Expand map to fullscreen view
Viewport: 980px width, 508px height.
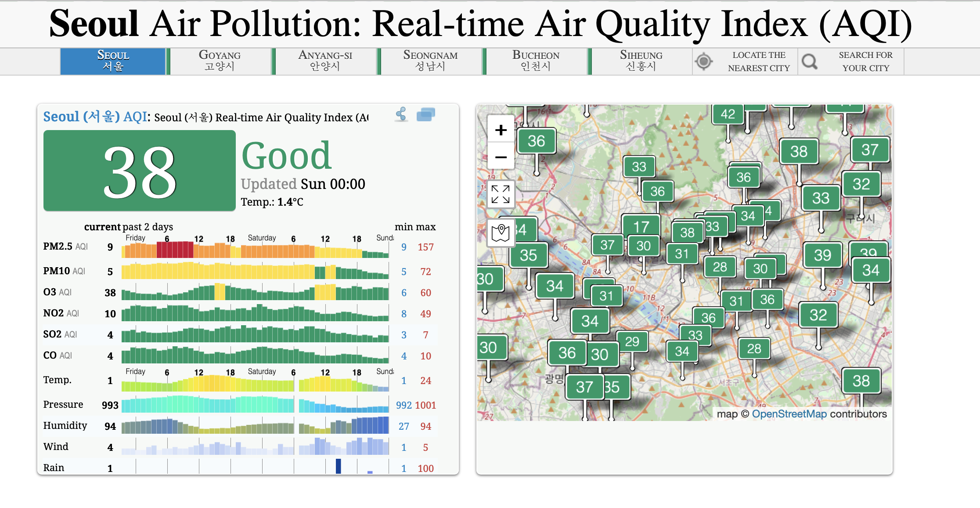pos(501,194)
